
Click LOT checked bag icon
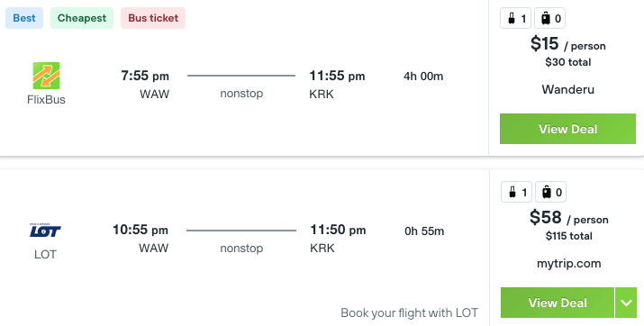tap(550, 192)
